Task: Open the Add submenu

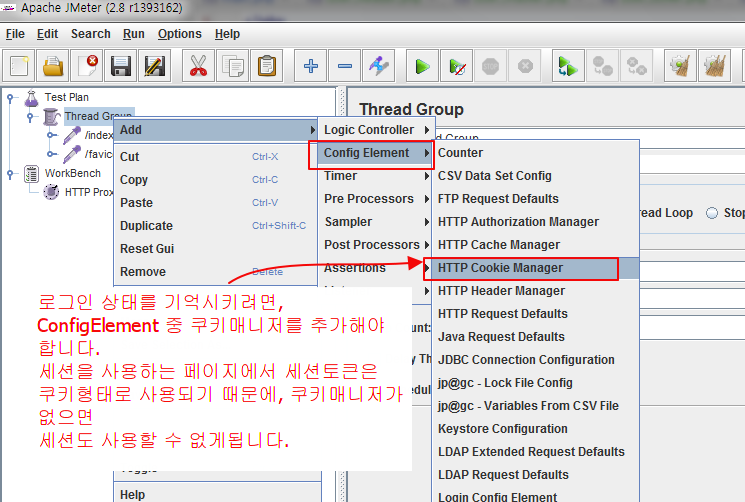Action: coord(216,130)
